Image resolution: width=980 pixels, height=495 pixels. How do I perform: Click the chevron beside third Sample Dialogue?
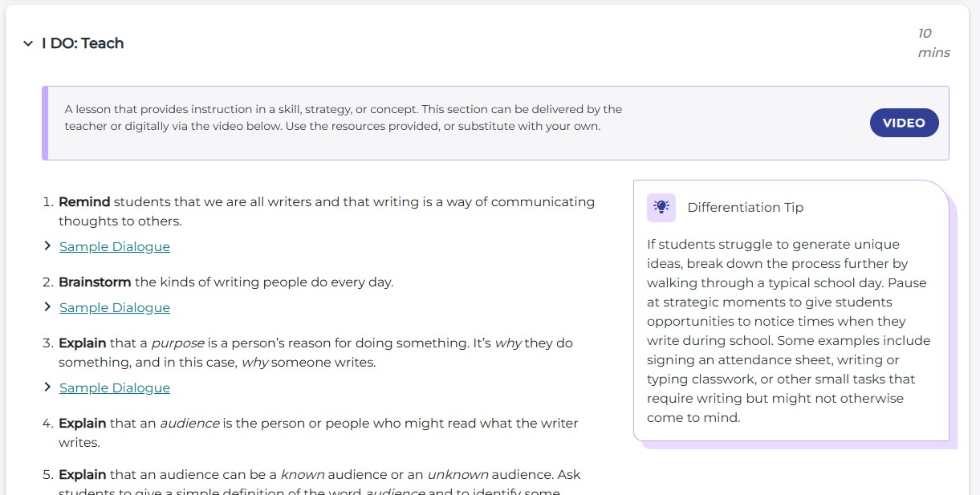coord(48,387)
